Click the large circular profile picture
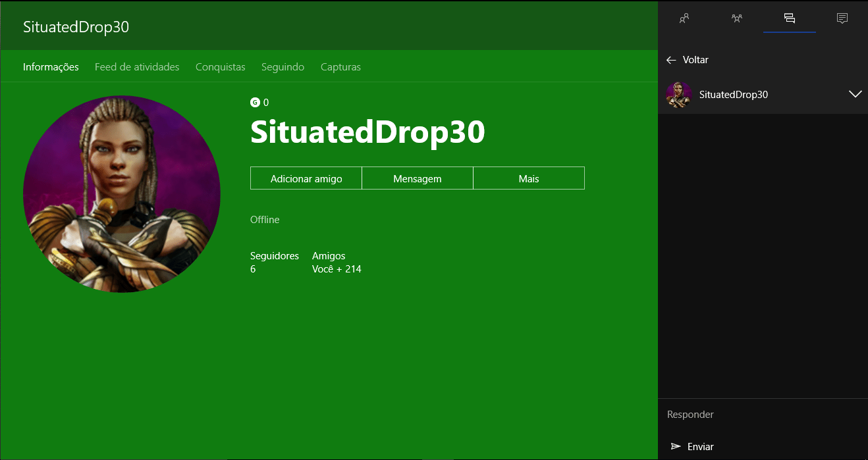The width and height of the screenshot is (868, 460). [x=122, y=194]
